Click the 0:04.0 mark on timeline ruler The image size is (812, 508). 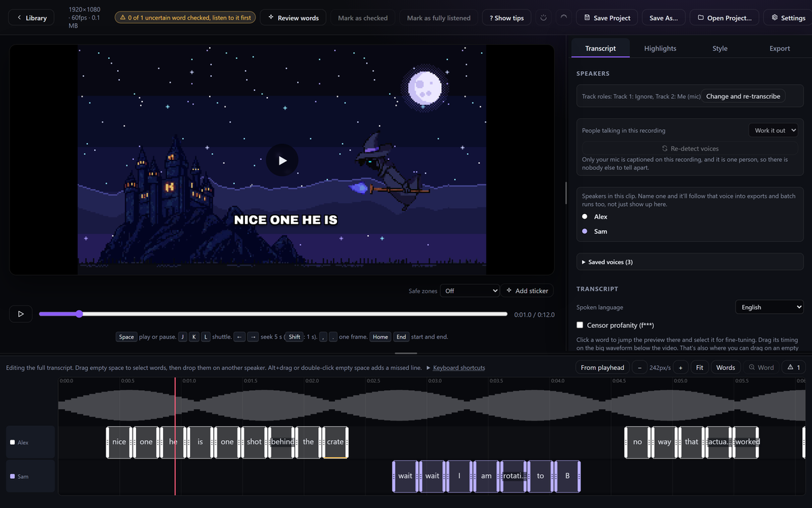(558, 381)
